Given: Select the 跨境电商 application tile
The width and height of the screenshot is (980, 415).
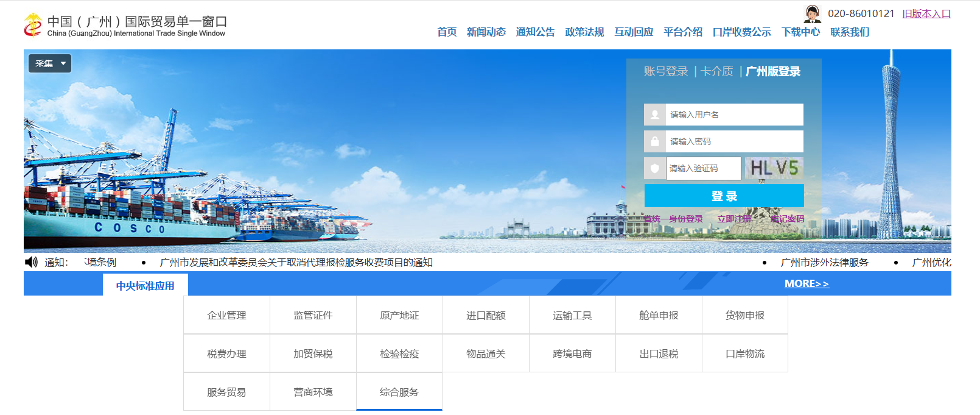Looking at the screenshot, I should (x=572, y=353).
